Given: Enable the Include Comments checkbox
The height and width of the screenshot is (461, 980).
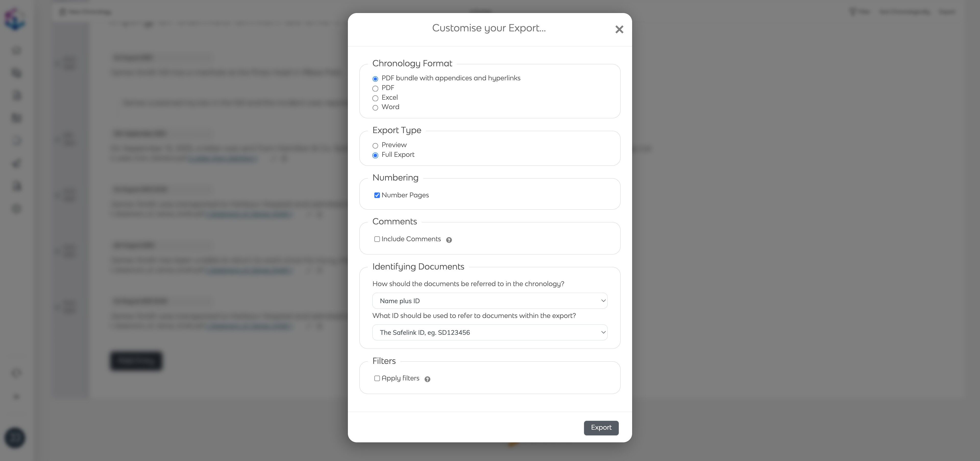Looking at the screenshot, I should coord(377,239).
